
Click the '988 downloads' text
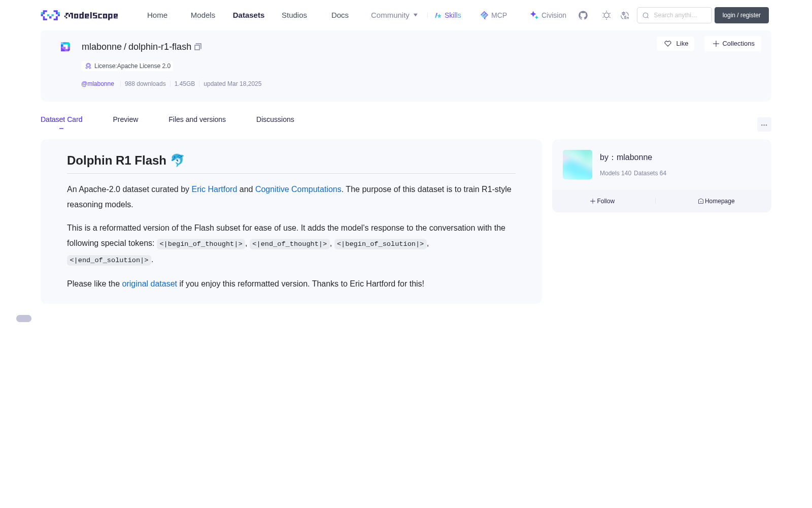[x=145, y=84]
